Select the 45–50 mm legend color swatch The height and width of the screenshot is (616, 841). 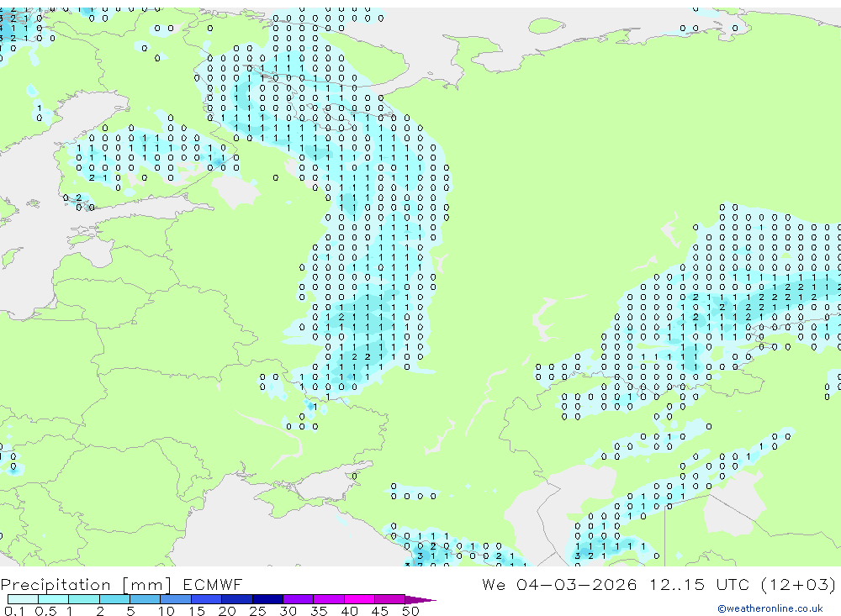pos(390,599)
